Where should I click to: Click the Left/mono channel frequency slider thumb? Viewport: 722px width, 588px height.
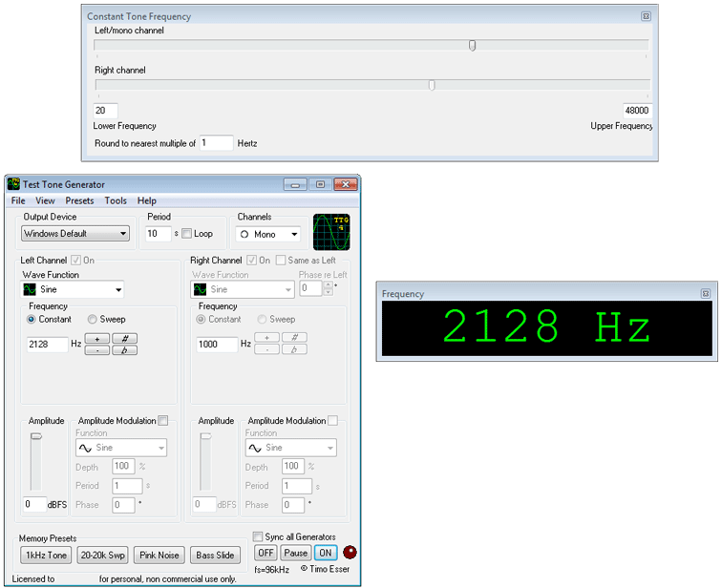[x=472, y=45]
